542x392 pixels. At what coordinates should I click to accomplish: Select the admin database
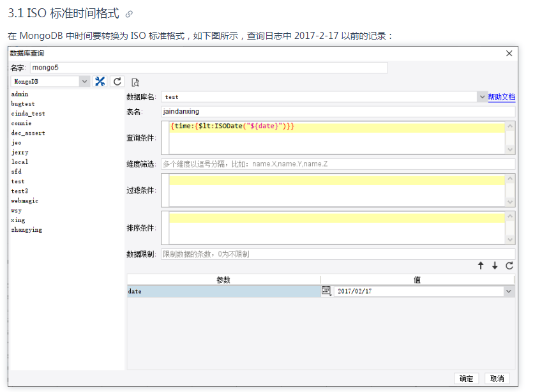coord(20,94)
